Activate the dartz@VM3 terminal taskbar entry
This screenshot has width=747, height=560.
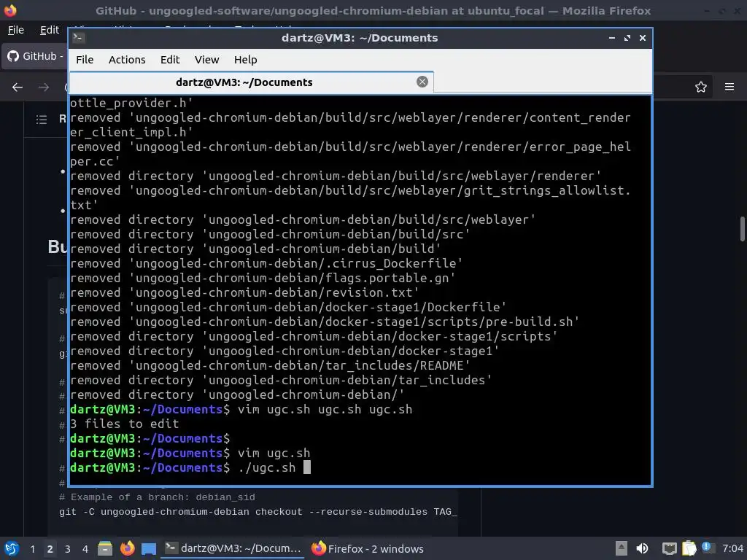pos(233,548)
